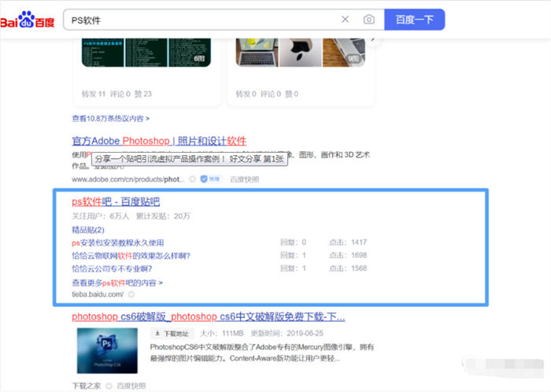Expand 查看10.8万条热议内容 link
The image size is (551, 392).
[x=109, y=119]
